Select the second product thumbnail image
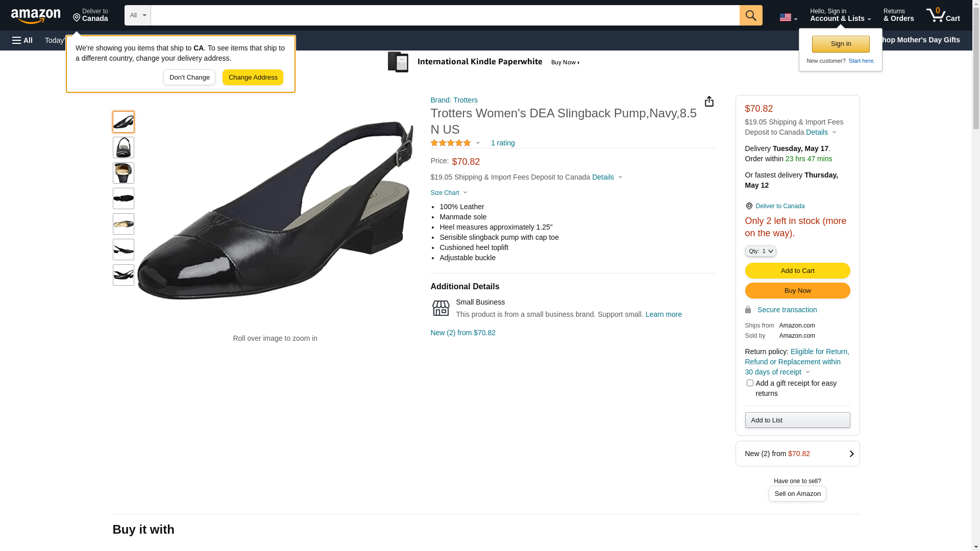Screen dimensions: 980x551 (124, 147)
